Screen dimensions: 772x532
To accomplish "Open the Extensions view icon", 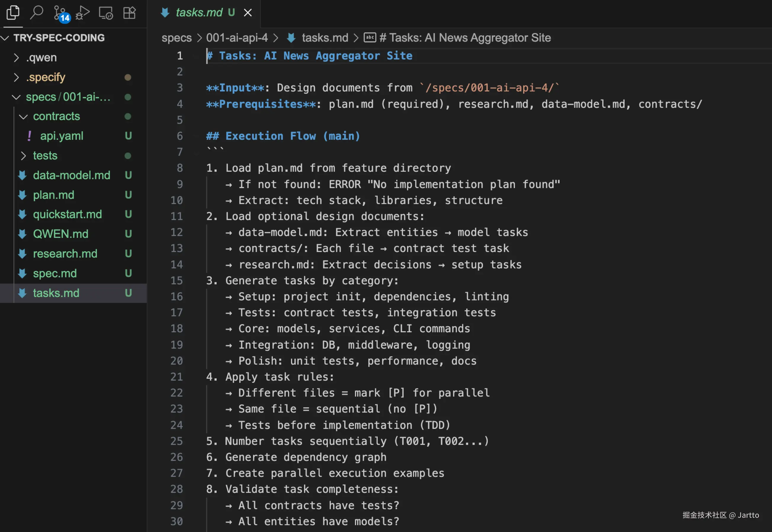I will (x=129, y=13).
